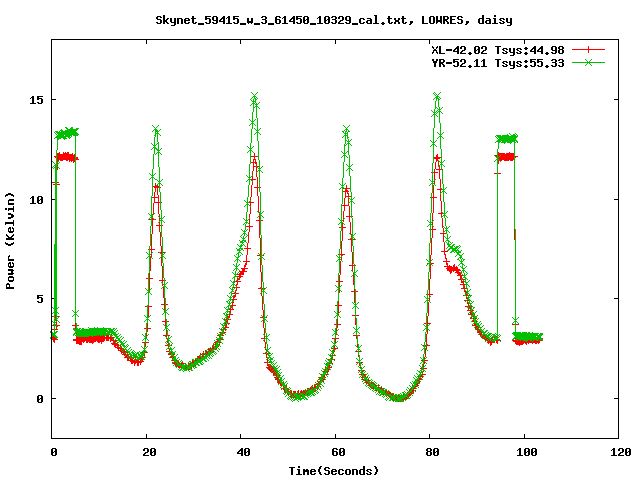The width and height of the screenshot is (640, 480).
Task: Click the green peak near 81 seconds
Action: click(x=437, y=96)
